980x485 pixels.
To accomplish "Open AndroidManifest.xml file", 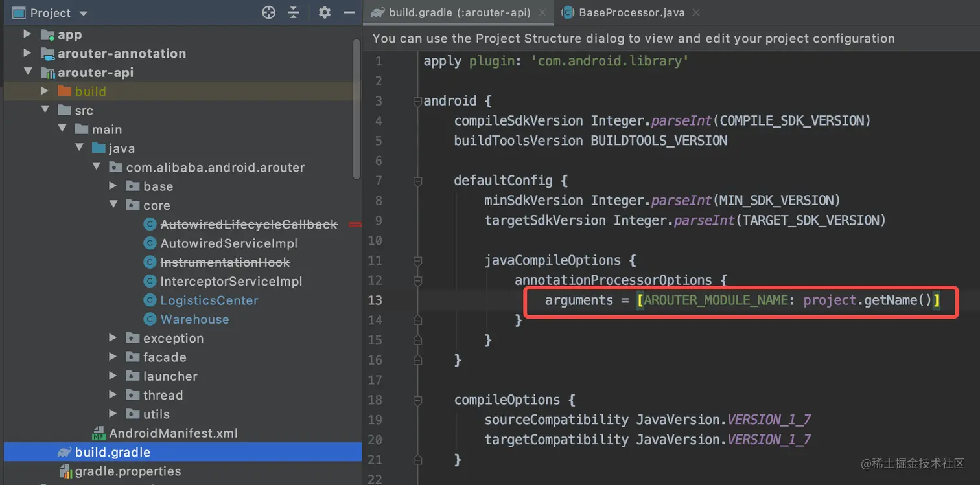I will 173,433.
